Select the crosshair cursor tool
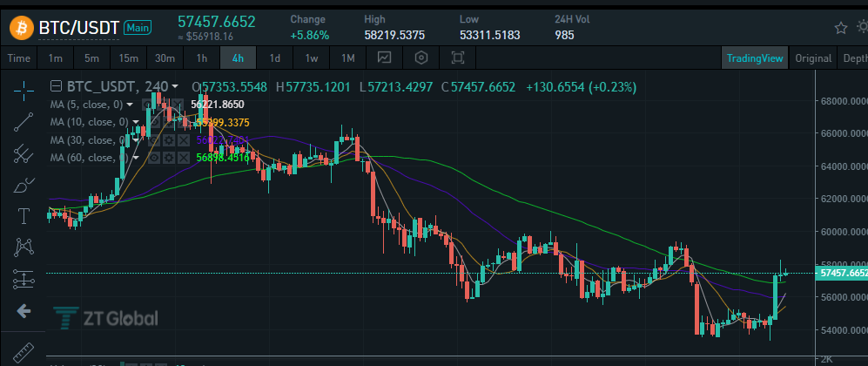Screen dimensions: 868x366 click(24, 90)
